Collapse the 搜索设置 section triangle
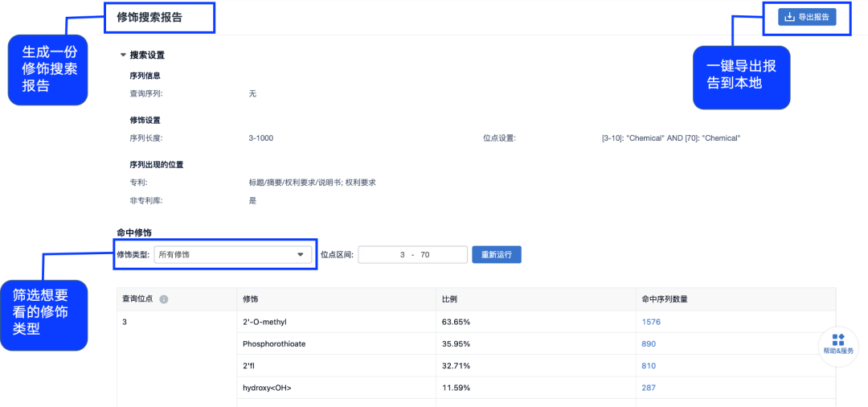Image resolution: width=868 pixels, height=407 pixels. 123,55
